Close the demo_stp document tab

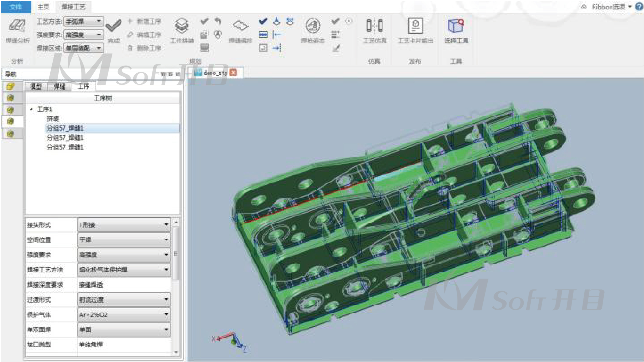click(x=233, y=73)
